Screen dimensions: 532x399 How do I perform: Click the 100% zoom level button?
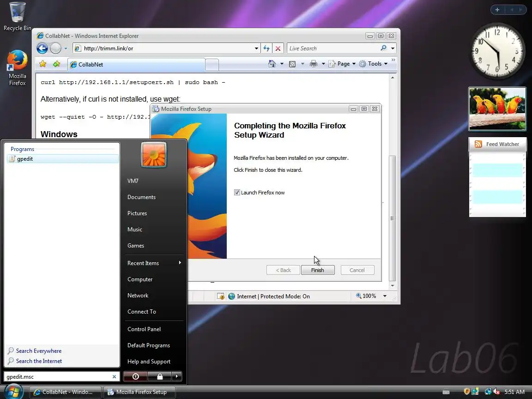point(366,296)
